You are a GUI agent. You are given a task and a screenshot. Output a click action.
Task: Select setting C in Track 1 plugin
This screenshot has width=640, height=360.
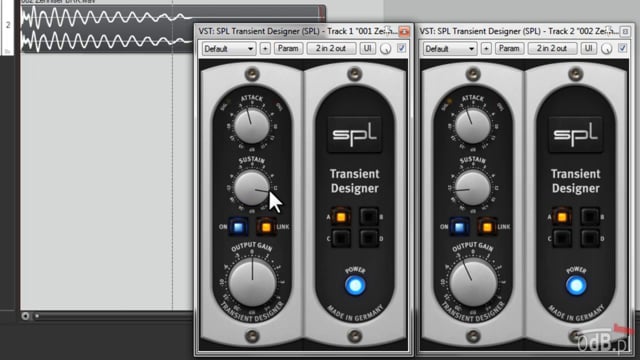pyautogui.click(x=341, y=238)
